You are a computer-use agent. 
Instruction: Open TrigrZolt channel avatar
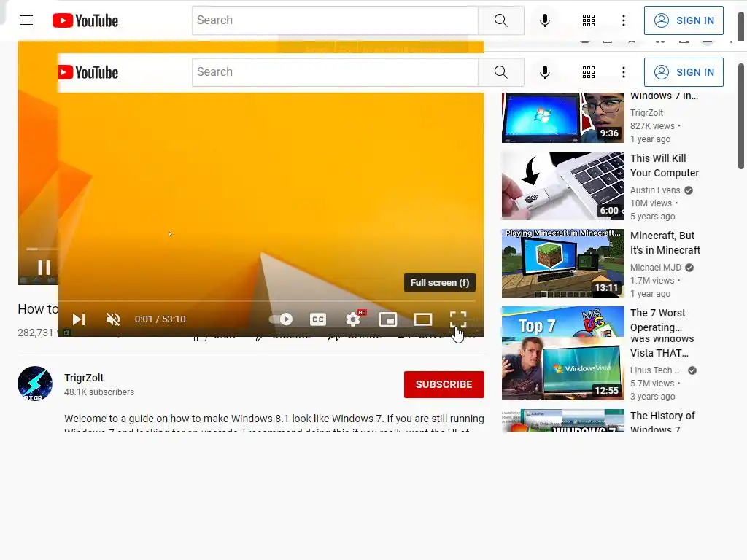coord(35,384)
